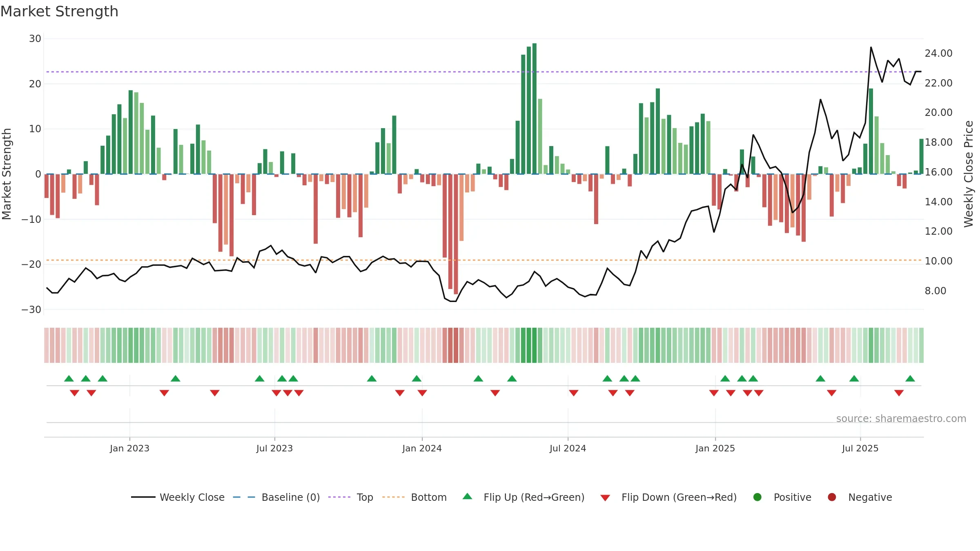Click the weekly close peak above 24.00
This screenshot has height=551, width=980.
[871, 47]
